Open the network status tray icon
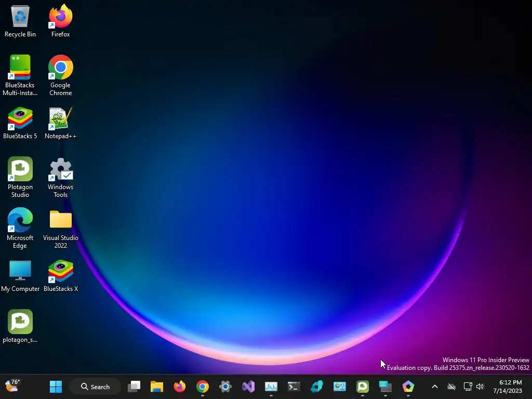This screenshot has width=532, height=399. [x=468, y=387]
